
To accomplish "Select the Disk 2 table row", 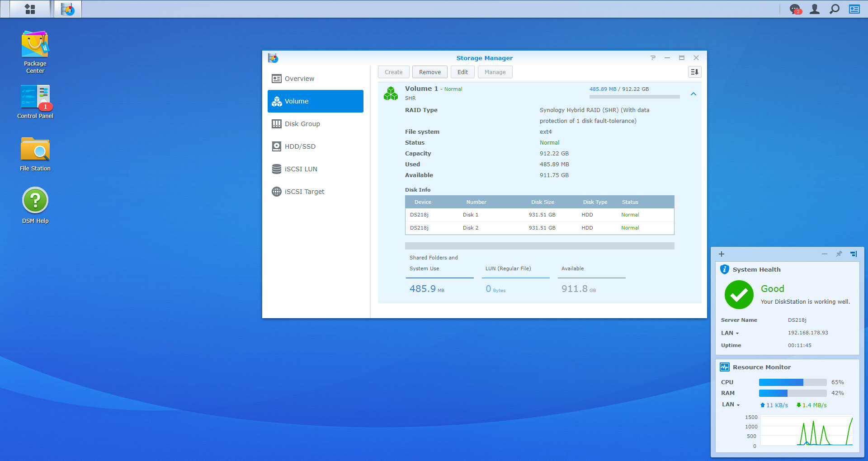I will (539, 228).
